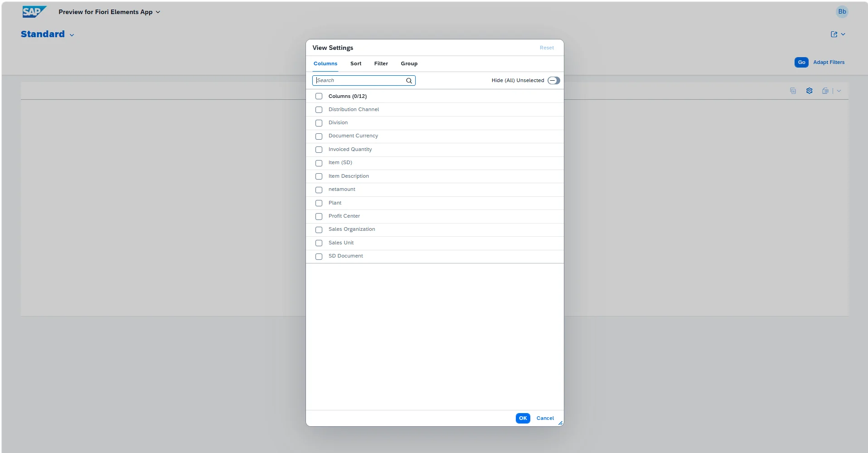Click Reset in View Settings
Viewport: 868px width, 453px height.
(x=547, y=48)
